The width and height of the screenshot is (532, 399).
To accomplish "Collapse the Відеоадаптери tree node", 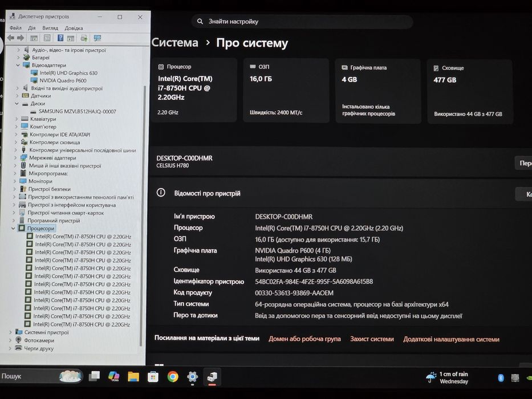I will [18, 65].
